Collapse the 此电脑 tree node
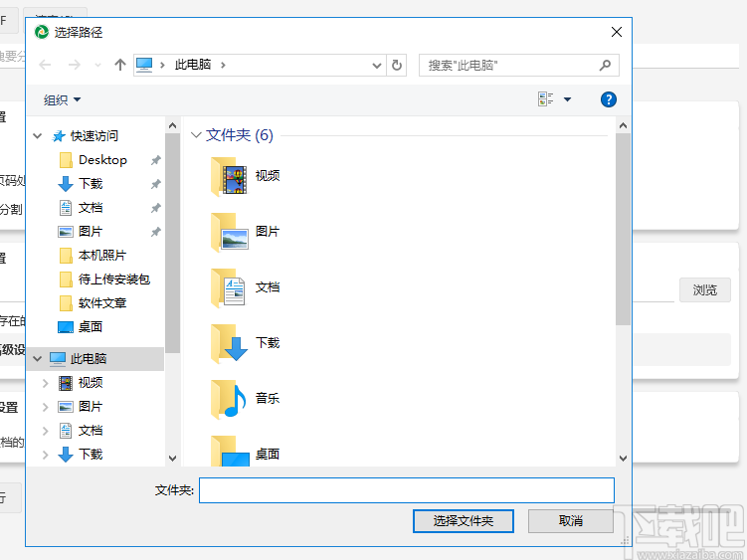The height and width of the screenshot is (560, 747). 37,358
